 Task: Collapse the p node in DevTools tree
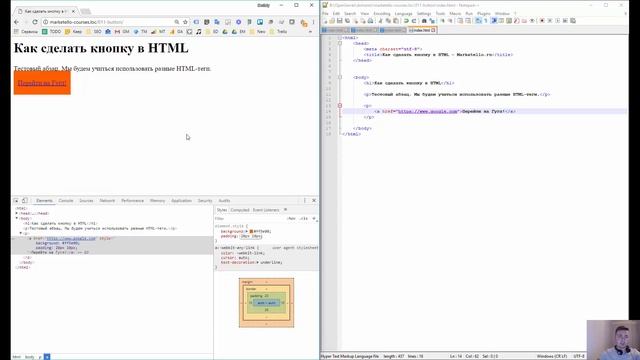point(21,233)
